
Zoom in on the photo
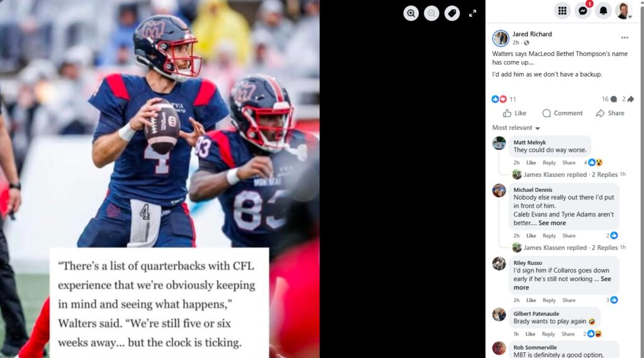pos(411,13)
